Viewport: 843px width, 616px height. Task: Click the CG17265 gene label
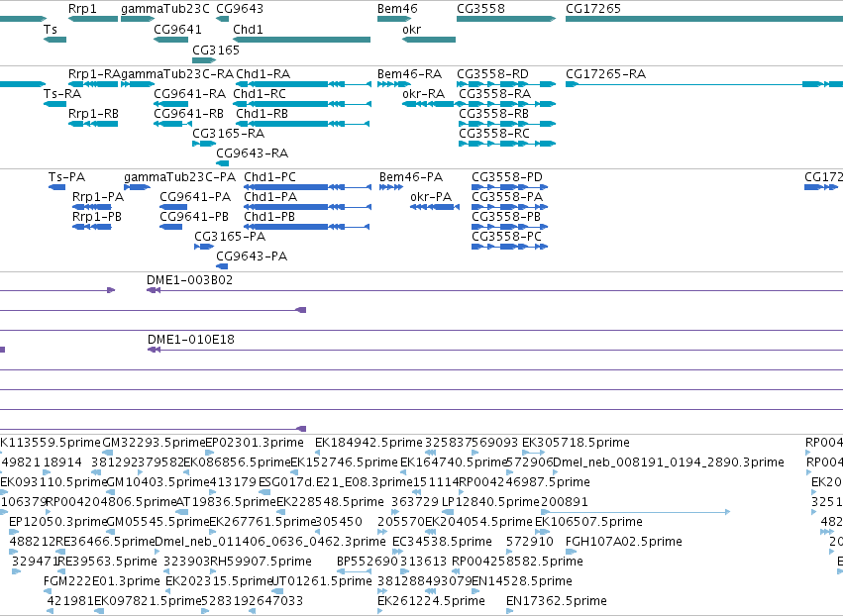tap(593, 9)
